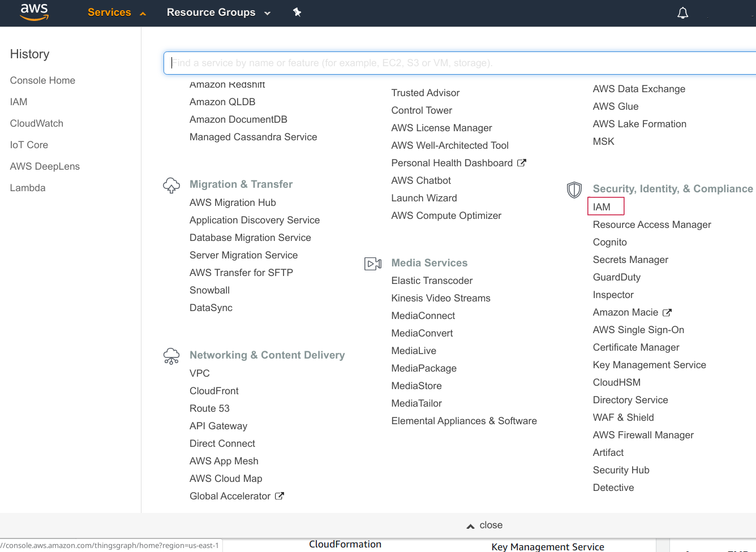Collapse the Services menu
756x552 pixels.
(117, 12)
